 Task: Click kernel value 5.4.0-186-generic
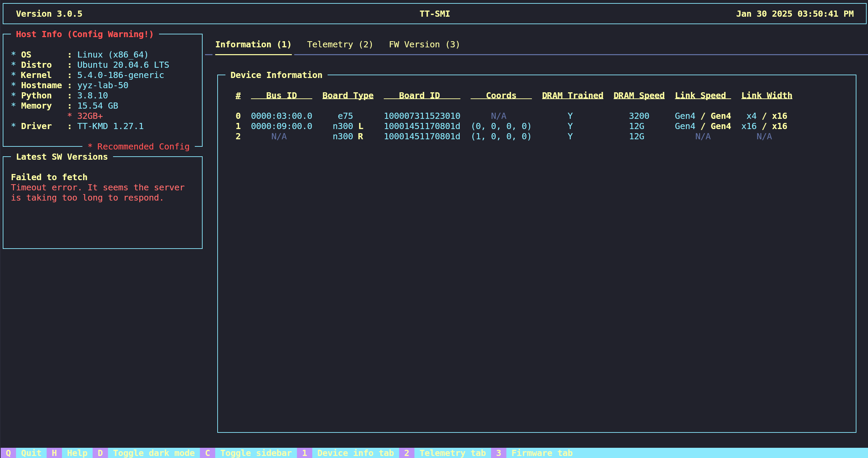121,75
